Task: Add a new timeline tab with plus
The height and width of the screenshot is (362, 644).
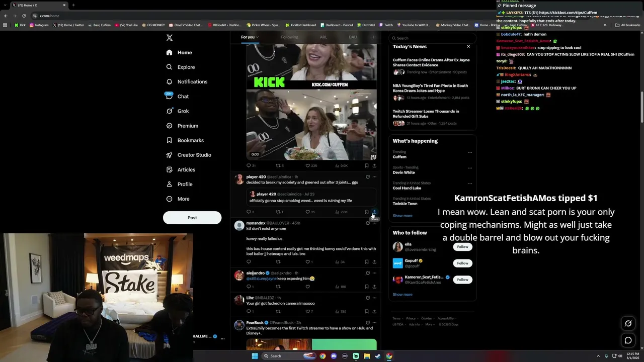Action: (x=373, y=37)
